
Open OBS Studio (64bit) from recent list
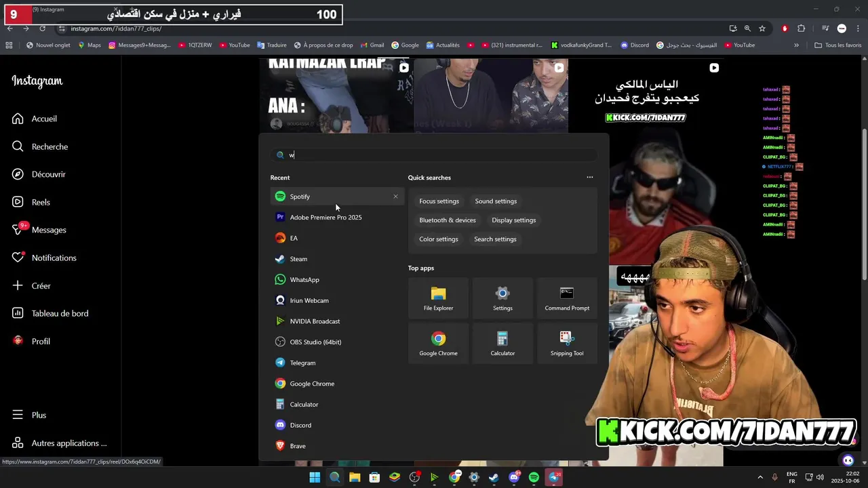click(x=336, y=342)
